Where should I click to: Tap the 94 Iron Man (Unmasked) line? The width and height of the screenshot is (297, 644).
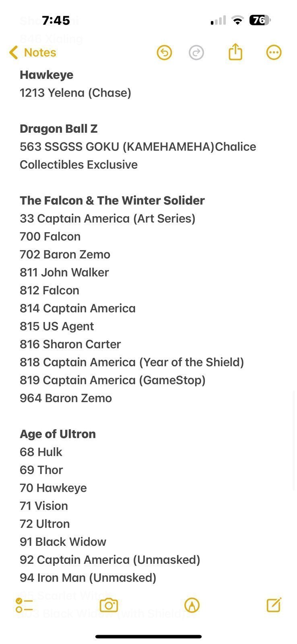(88, 578)
